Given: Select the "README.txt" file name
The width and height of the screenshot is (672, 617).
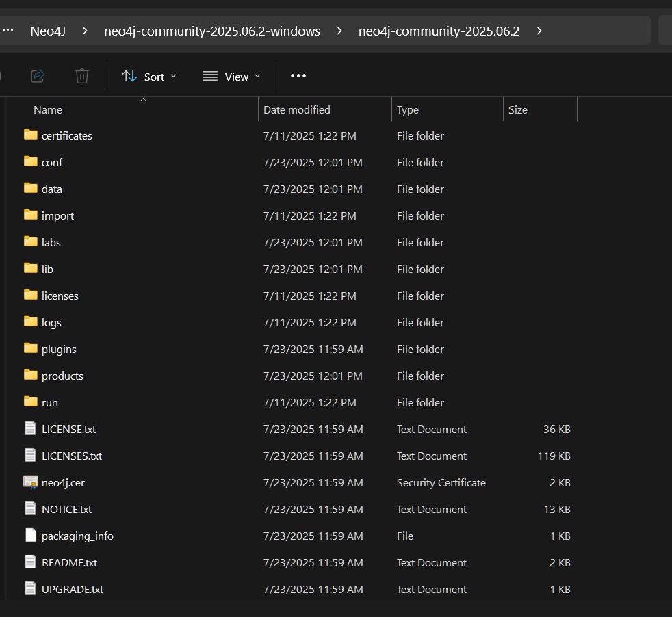Looking at the screenshot, I should click(69, 562).
